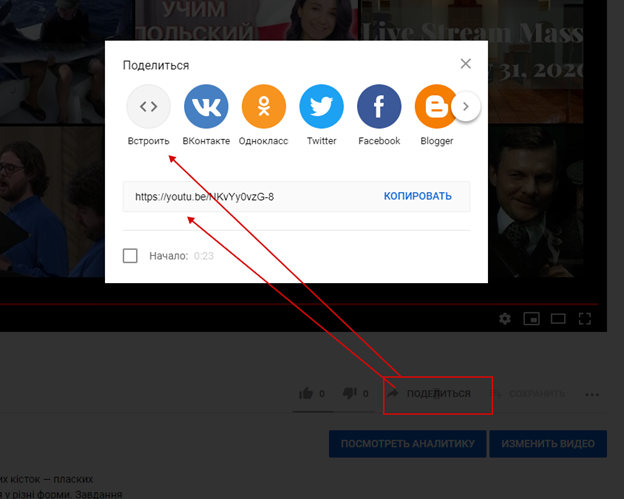
Task: Click the Embed (Встроить) icon
Action: 148,106
